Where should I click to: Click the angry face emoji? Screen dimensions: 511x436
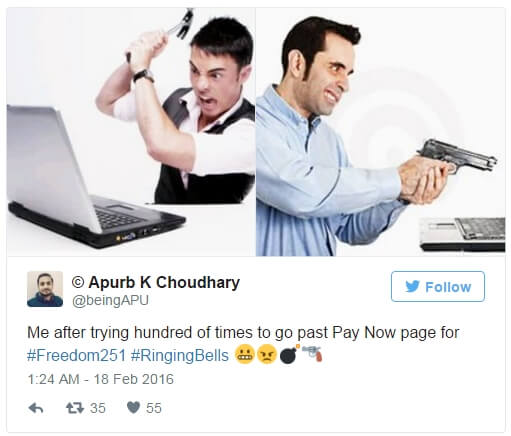coord(267,355)
